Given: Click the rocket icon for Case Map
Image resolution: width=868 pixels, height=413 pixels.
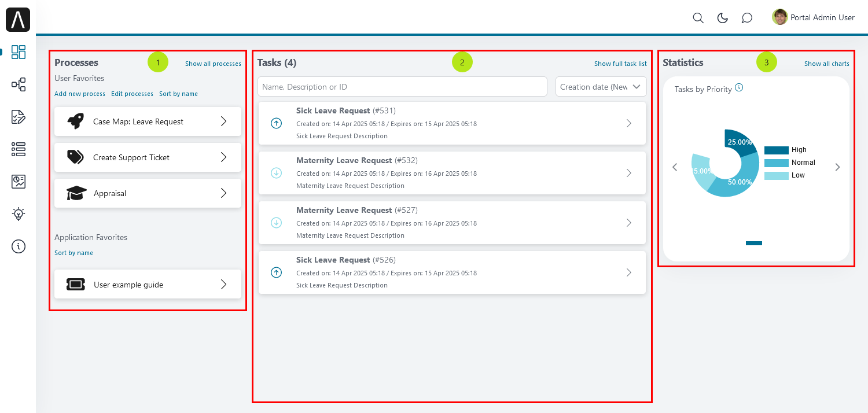Looking at the screenshot, I should (75, 121).
